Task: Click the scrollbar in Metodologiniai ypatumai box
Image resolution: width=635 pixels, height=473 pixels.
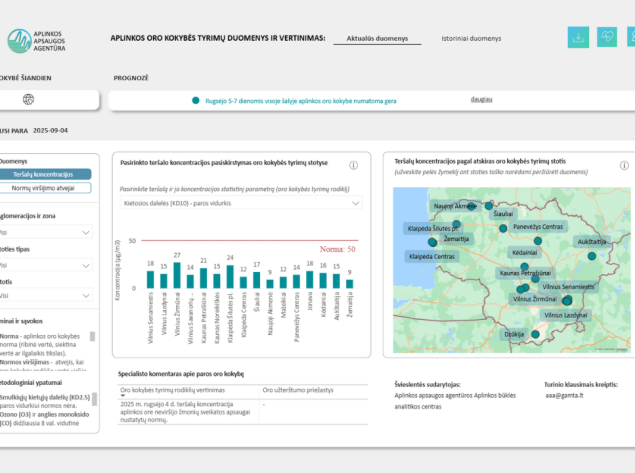Action: point(95,410)
